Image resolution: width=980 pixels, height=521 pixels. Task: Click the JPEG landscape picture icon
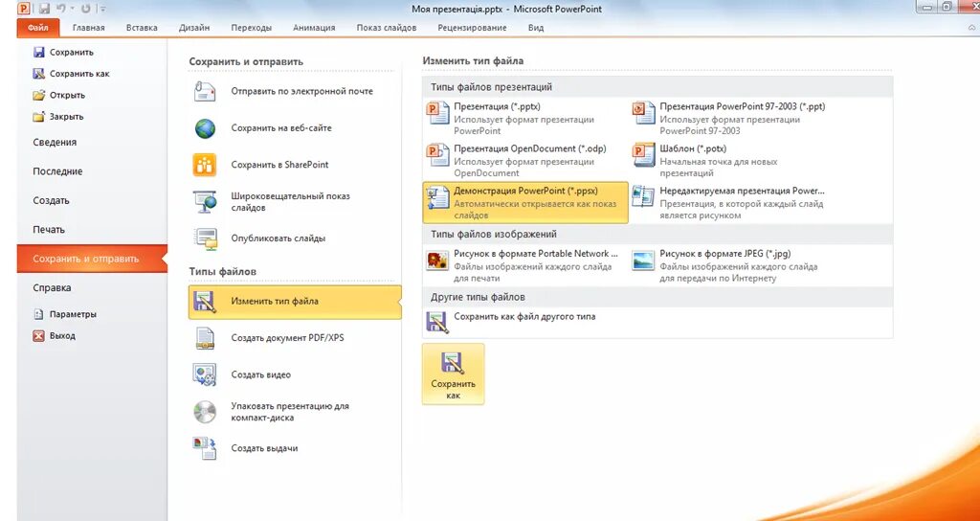[x=643, y=260]
